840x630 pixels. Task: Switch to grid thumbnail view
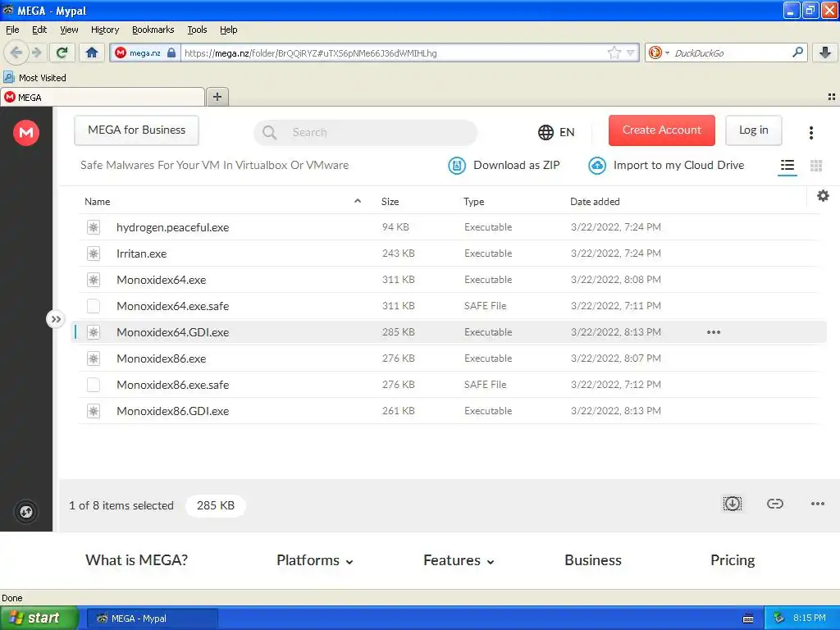click(816, 166)
